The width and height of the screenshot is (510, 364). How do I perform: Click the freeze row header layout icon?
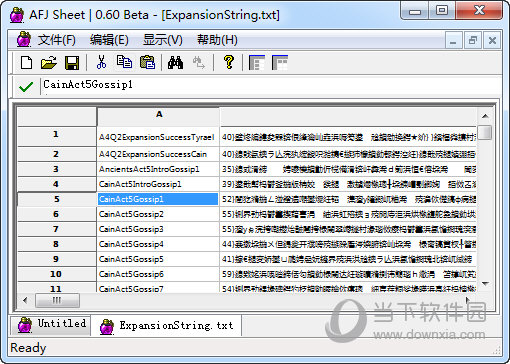coord(257,62)
